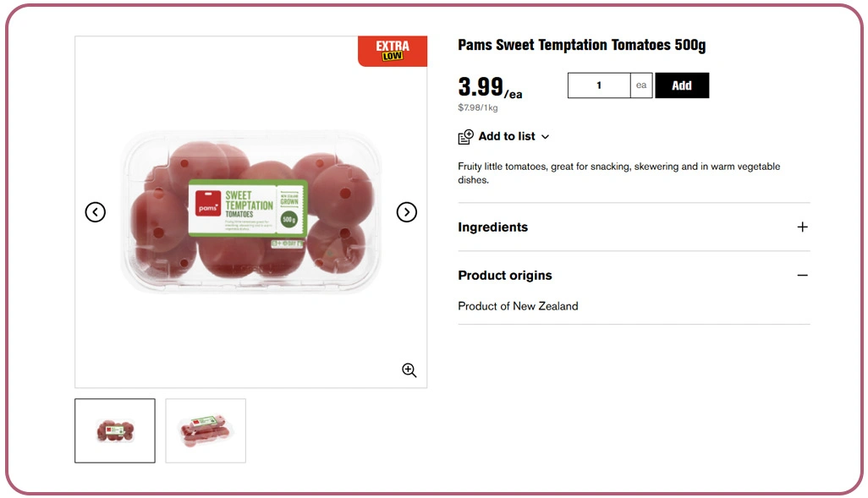Image resolution: width=868 pixels, height=498 pixels.
Task: Open the Add to list menu
Action: click(504, 136)
